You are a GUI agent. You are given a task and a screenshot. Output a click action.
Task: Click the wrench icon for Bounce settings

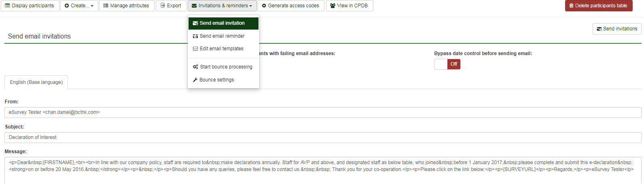195,80
